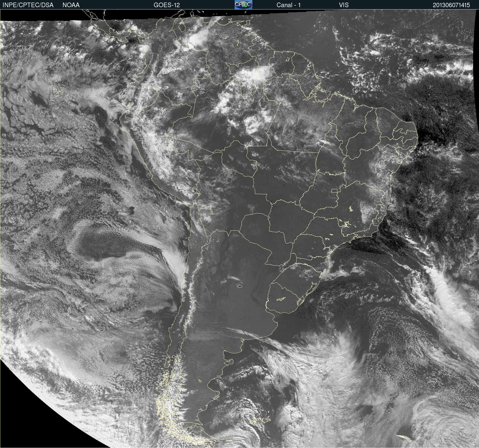479x448 pixels.
Task: Click the CPTEC logo in header
Action: click(x=243, y=5)
